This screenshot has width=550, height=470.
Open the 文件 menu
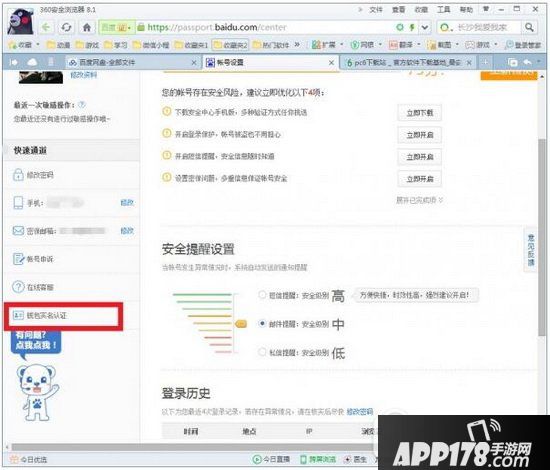pos(376,9)
